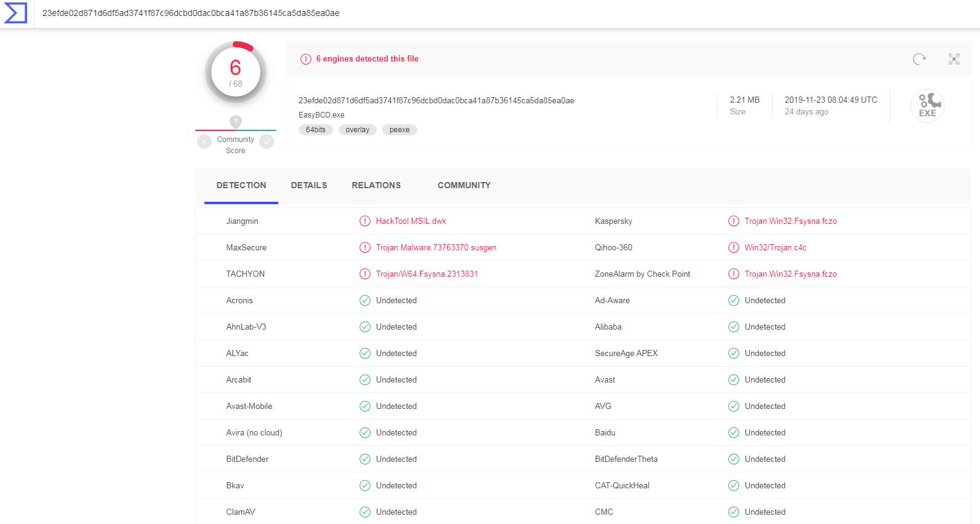Click the 6/68 detection score gauge
This screenshot has height=524, width=980.
pos(236,72)
